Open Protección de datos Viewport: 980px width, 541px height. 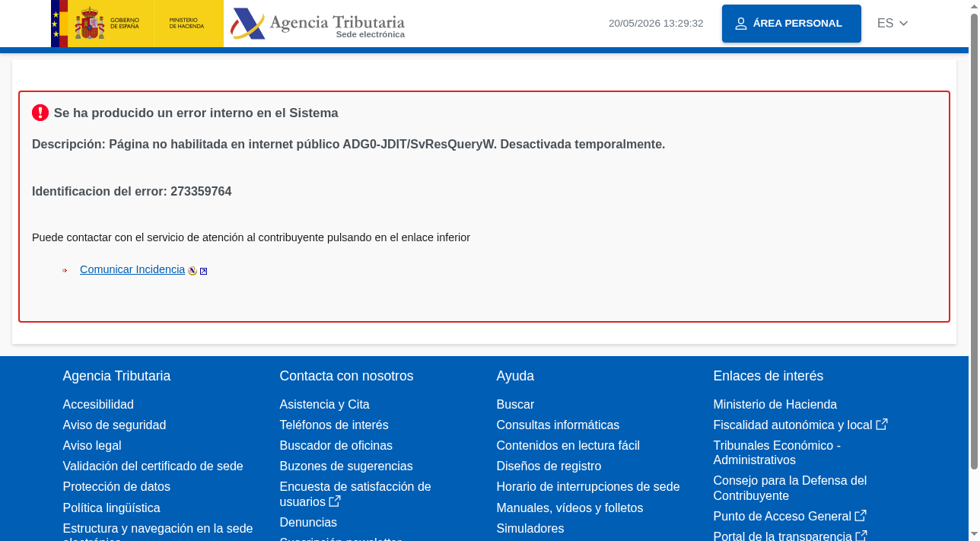point(116,487)
